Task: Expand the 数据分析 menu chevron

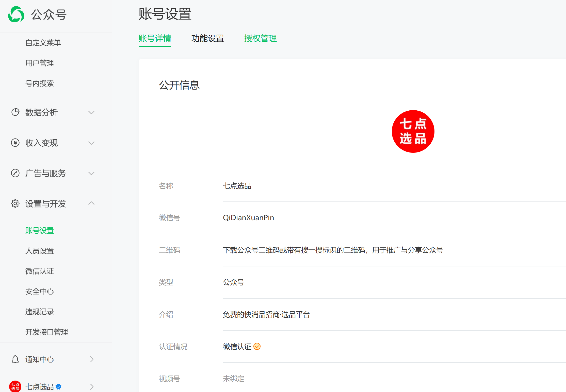Action: 91,112
